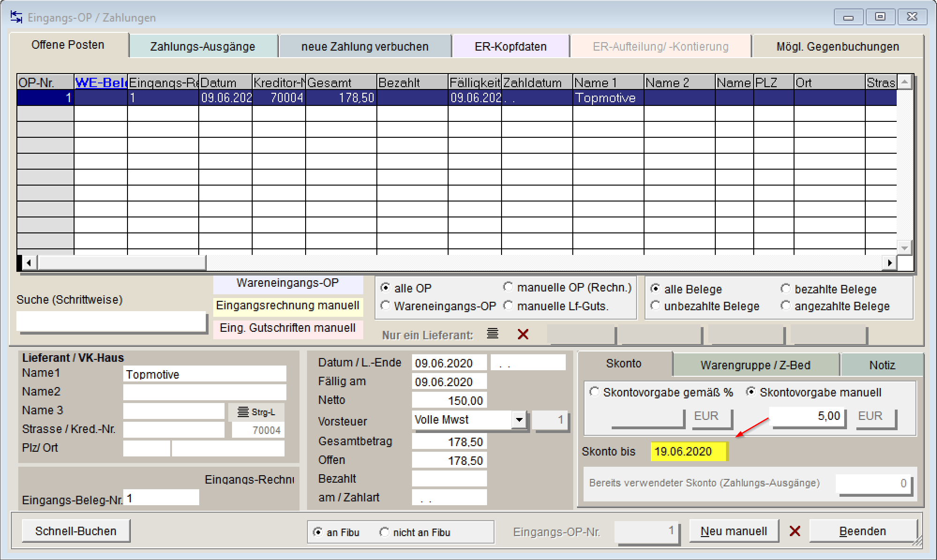Click the Name2 supplier field
The height and width of the screenshot is (560, 937).
tap(205, 392)
